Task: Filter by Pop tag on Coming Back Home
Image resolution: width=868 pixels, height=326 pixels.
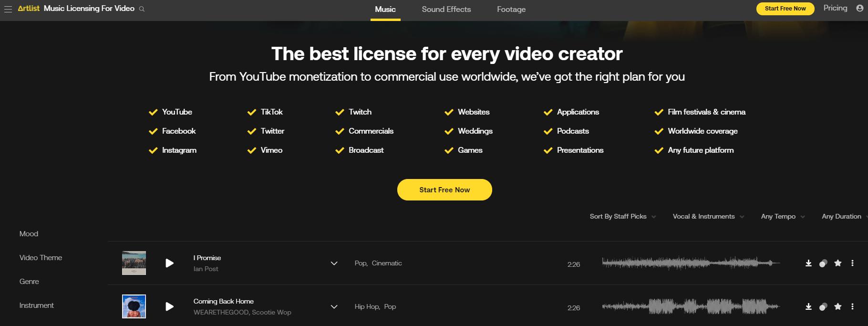Action: tap(390, 306)
